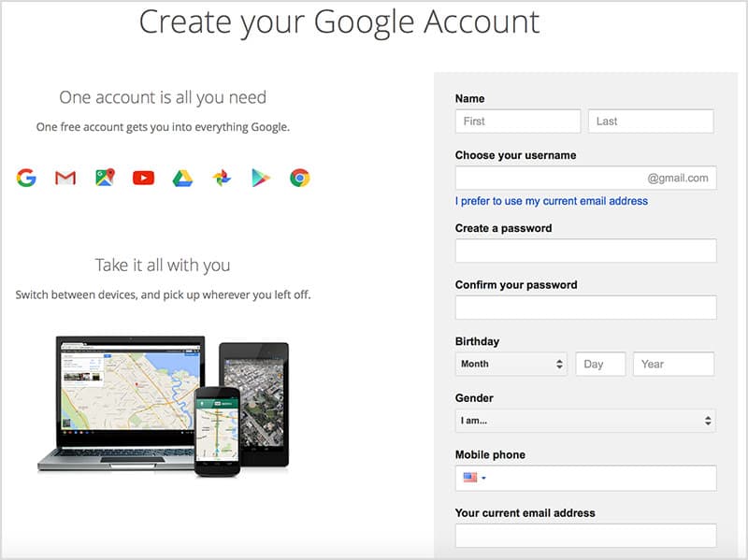This screenshot has height=560, width=748.
Task: Click the 'Switch between devices' sentence
Action: click(x=163, y=294)
